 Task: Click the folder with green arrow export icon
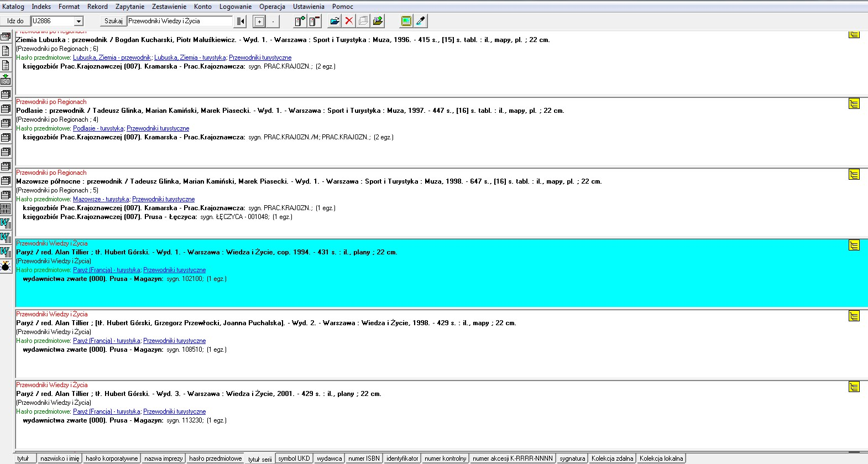[x=378, y=21]
